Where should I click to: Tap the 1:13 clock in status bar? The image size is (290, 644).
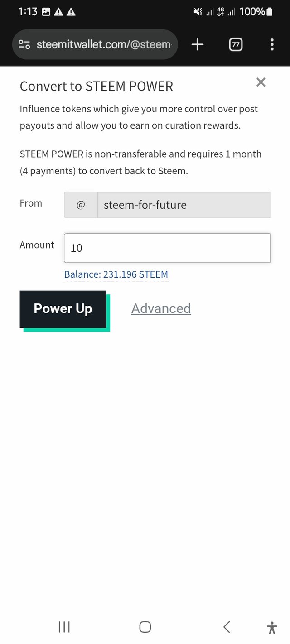(28, 12)
